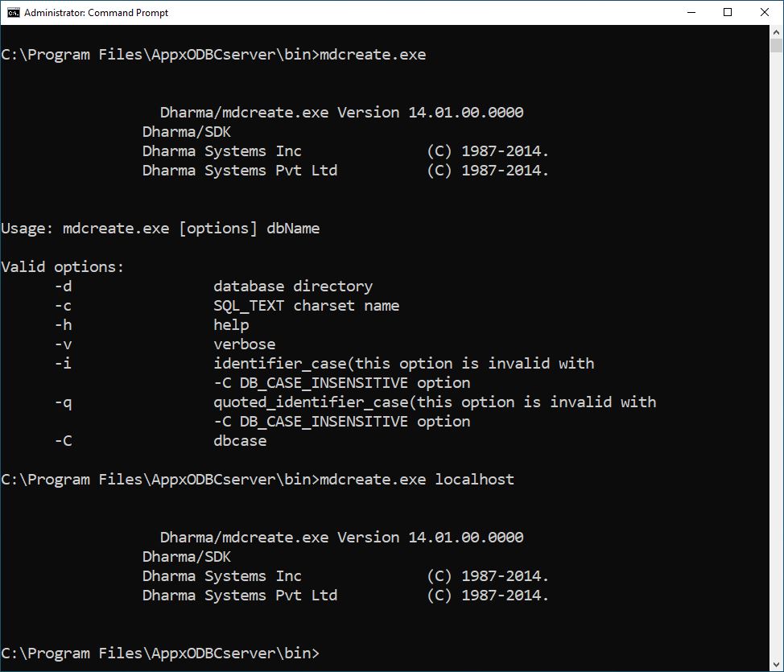This screenshot has height=672, width=784.
Task: Close the Command Prompt window
Action: tap(764, 12)
